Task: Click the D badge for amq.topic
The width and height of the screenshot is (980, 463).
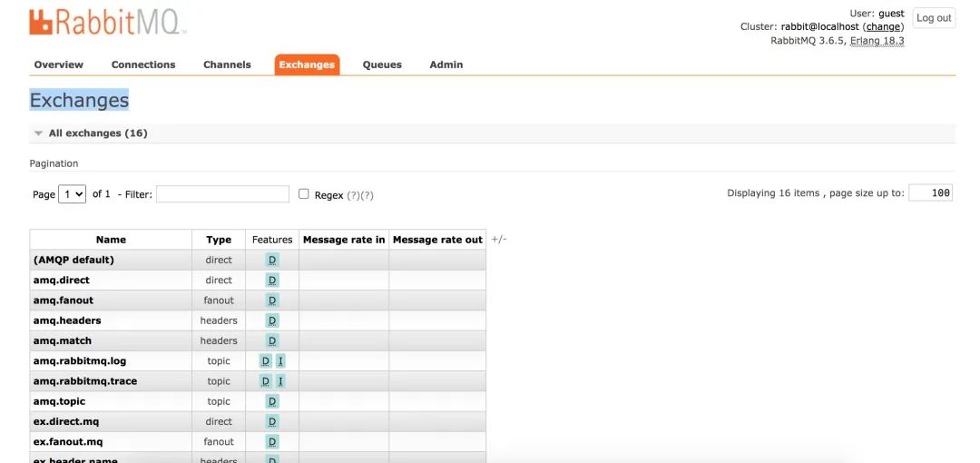Action: 272,401
